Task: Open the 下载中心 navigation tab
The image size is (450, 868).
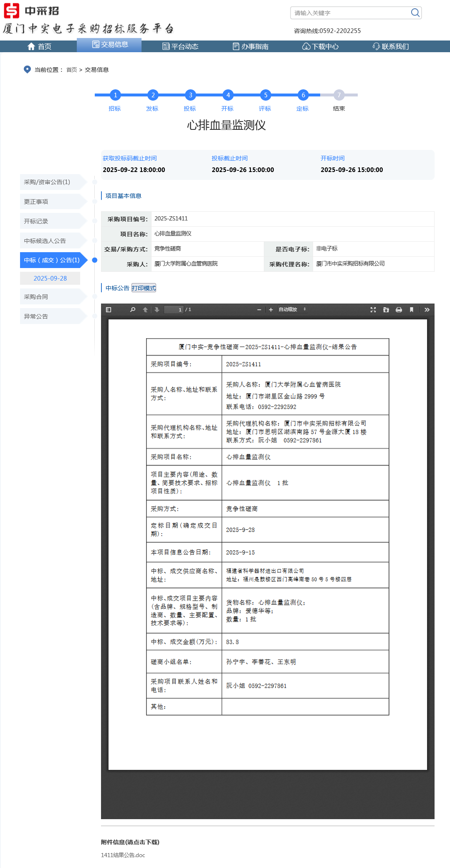Action: (x=321, y=46)
